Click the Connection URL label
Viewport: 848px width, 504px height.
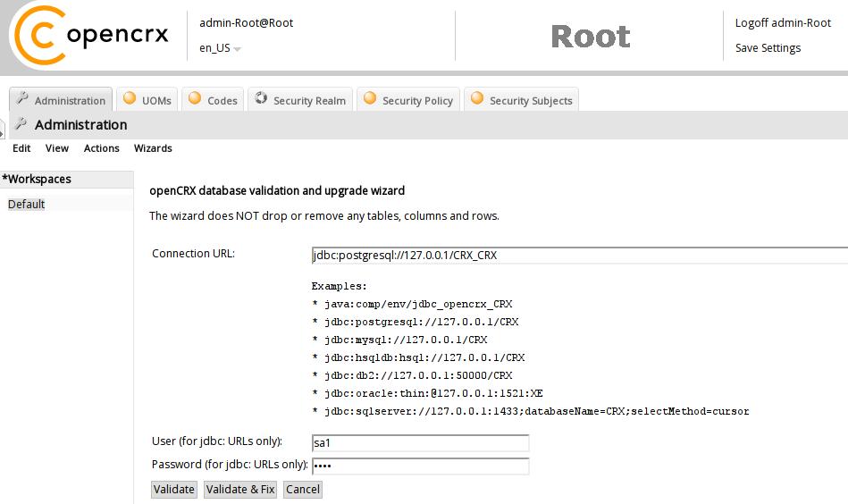coord(193,254)
